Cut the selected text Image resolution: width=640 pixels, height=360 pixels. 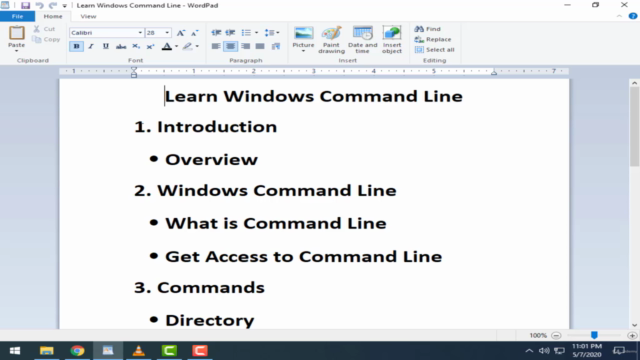click(x=45, y=29)
